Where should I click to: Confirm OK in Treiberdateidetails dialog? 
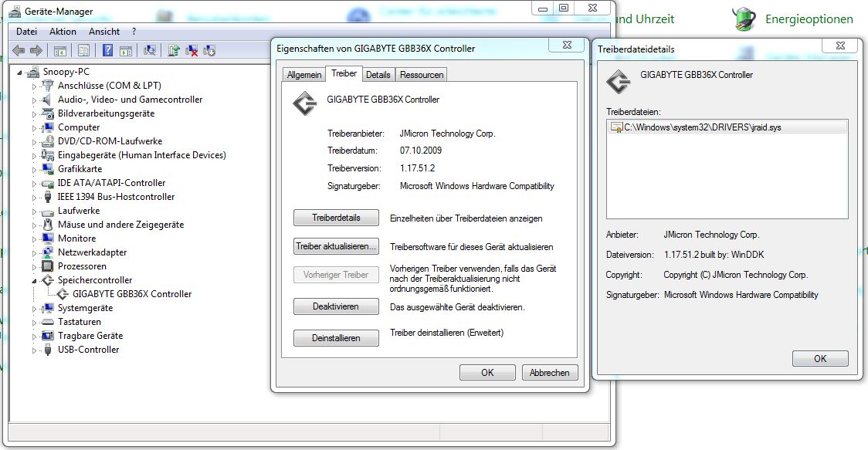click(820, 359)
